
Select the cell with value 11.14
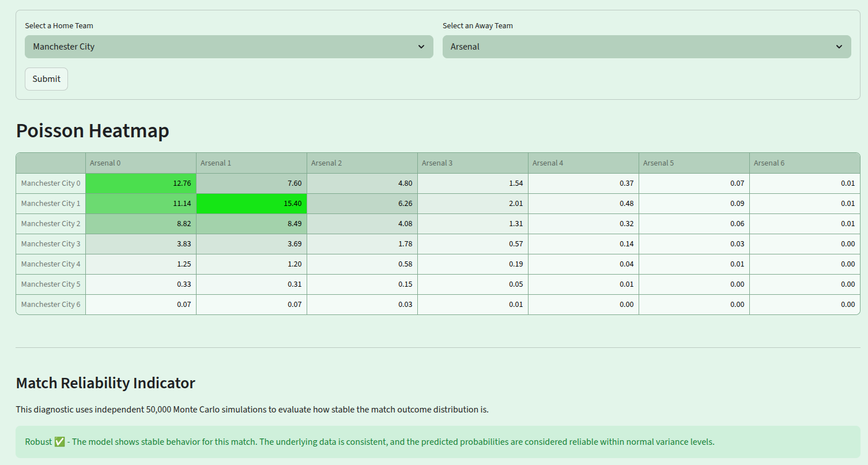(141, 204)
